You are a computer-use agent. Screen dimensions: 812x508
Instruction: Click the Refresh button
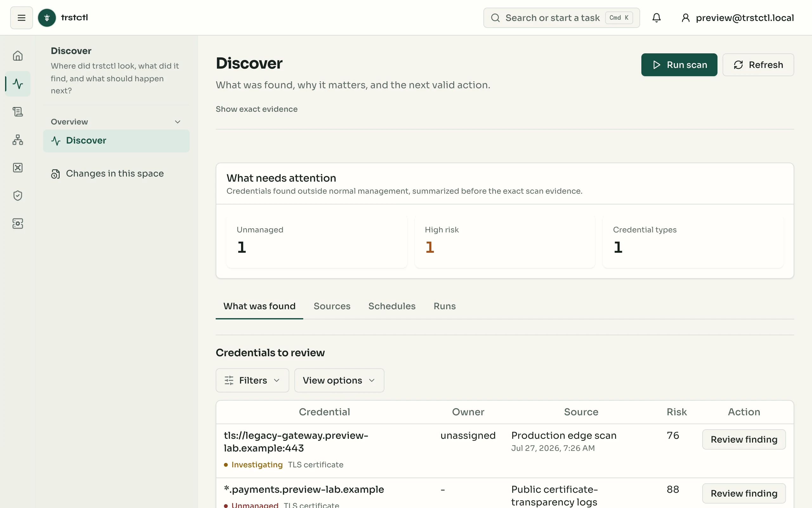[x=758, y=65]
